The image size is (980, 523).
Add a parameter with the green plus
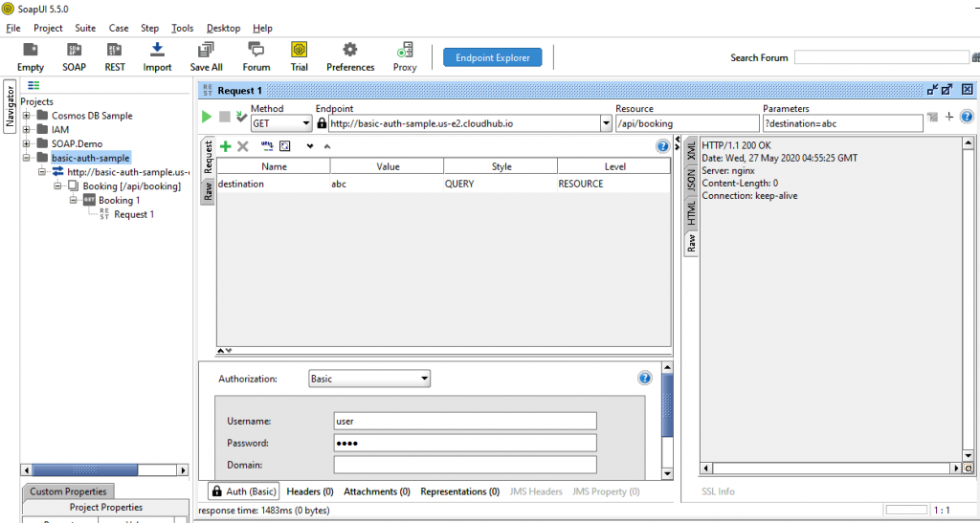click(226, 146)
